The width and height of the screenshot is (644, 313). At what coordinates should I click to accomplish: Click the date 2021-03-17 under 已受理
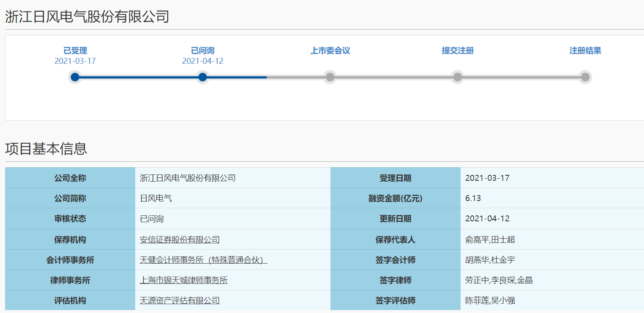point(75,61)
